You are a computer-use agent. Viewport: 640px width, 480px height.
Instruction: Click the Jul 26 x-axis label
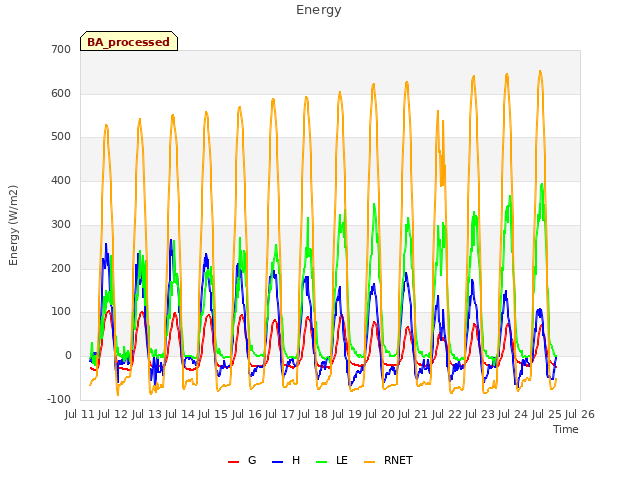[x=580, y=415]
